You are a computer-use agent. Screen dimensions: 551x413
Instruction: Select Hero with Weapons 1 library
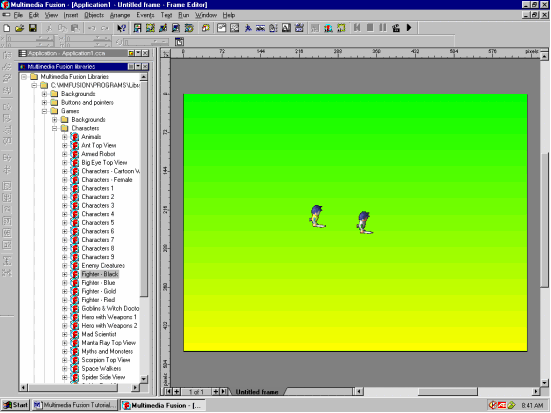109,317
